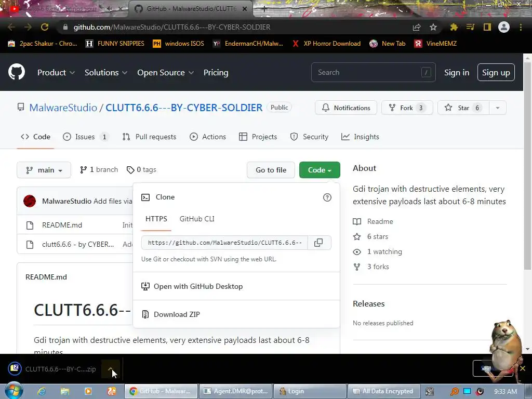
Task: Expand the Open Source menu
Action: point(166,73)
